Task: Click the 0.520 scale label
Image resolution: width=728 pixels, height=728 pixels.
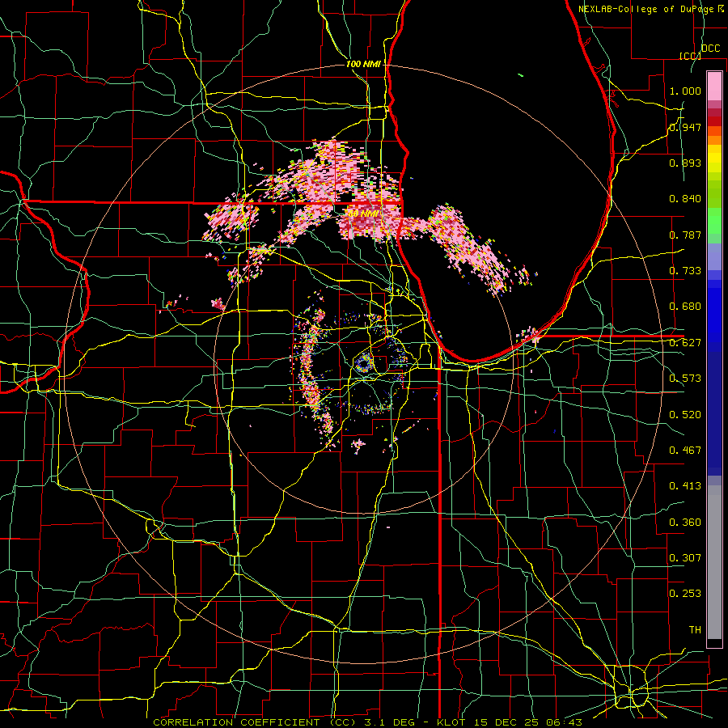Action: [685, 415]
